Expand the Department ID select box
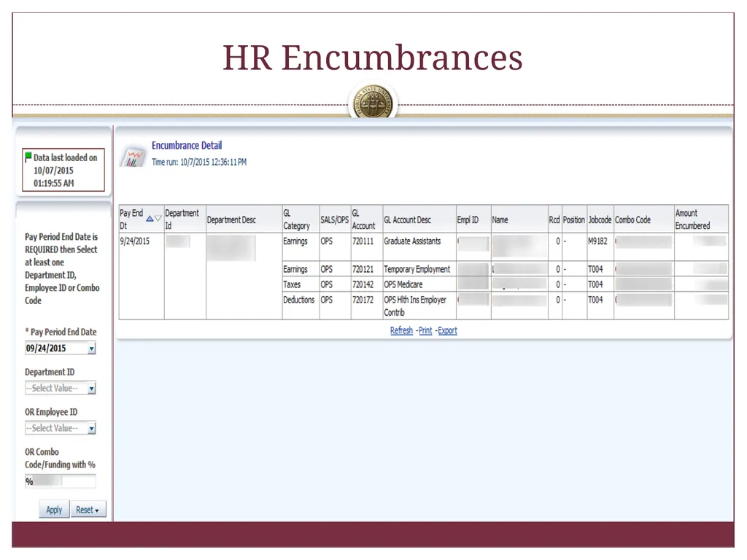 91,389
